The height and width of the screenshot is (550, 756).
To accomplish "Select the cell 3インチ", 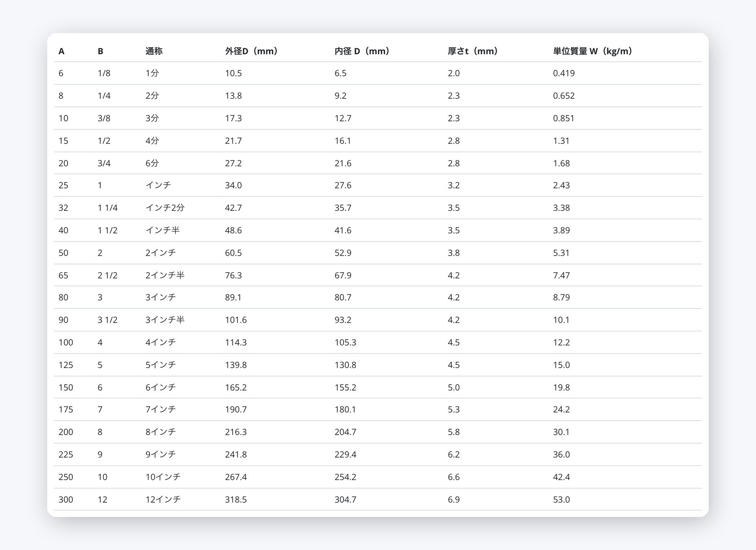I will click(x=161, y=298).
